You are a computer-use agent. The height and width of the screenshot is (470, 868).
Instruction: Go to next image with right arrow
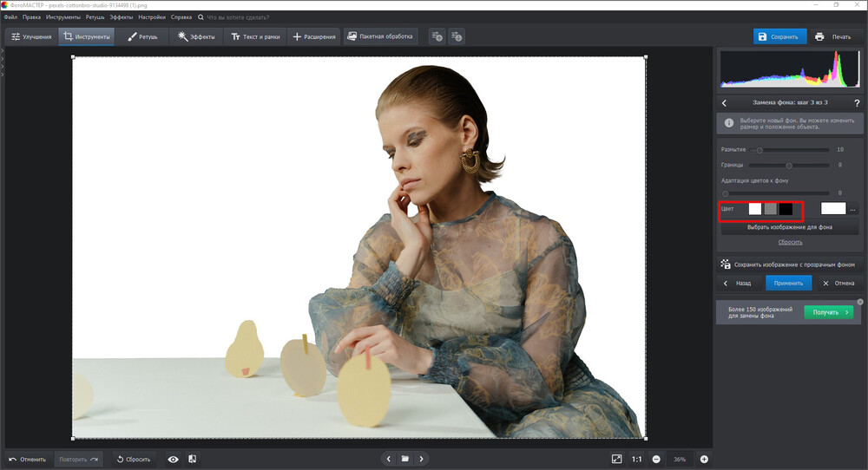coord(422,459)
